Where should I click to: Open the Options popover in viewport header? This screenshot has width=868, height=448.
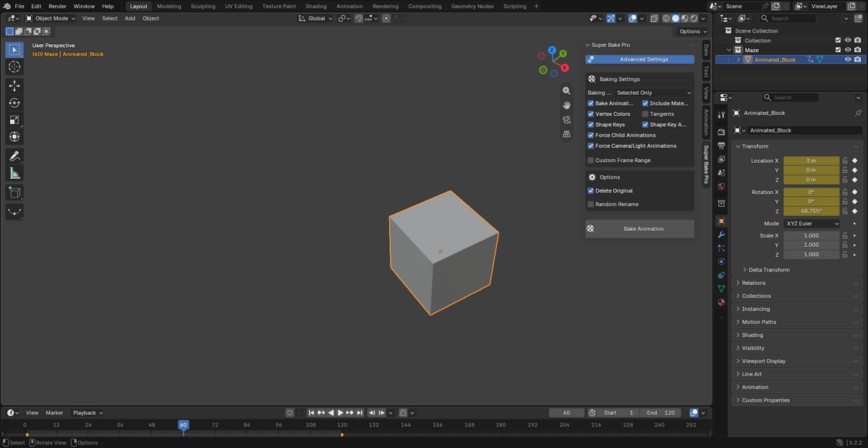tap(692, 31)
